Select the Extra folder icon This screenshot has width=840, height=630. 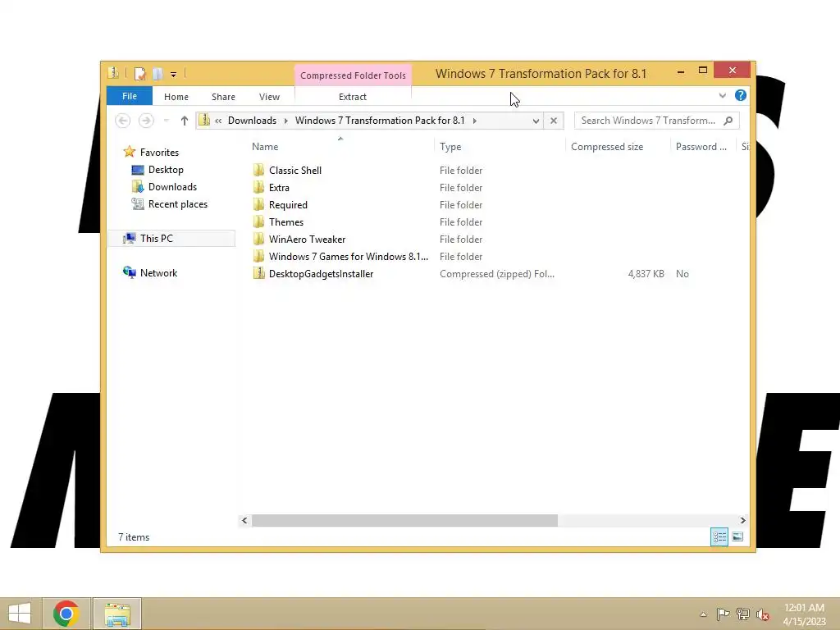[258, 188]
